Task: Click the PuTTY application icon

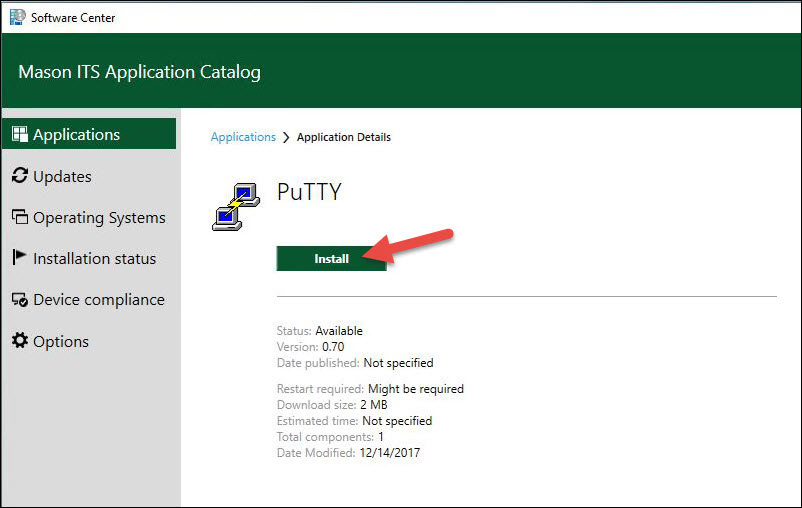Action: click(236, 206)
